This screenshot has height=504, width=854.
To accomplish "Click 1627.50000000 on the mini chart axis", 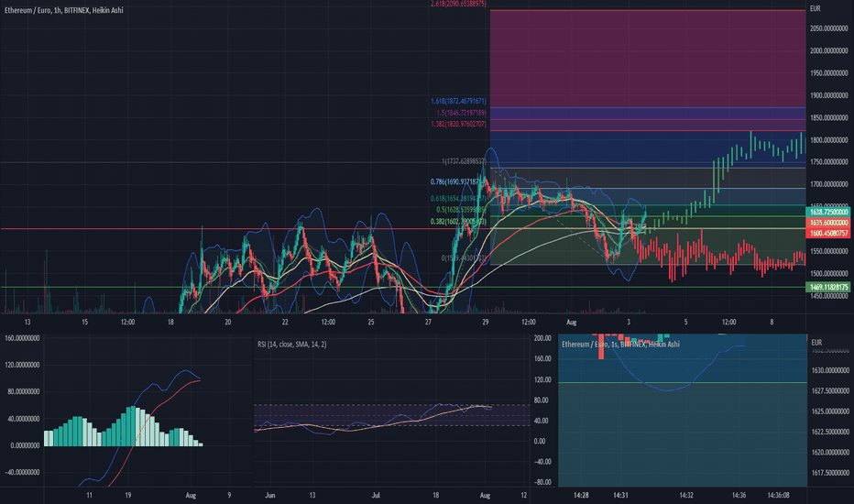I will 830,390.
